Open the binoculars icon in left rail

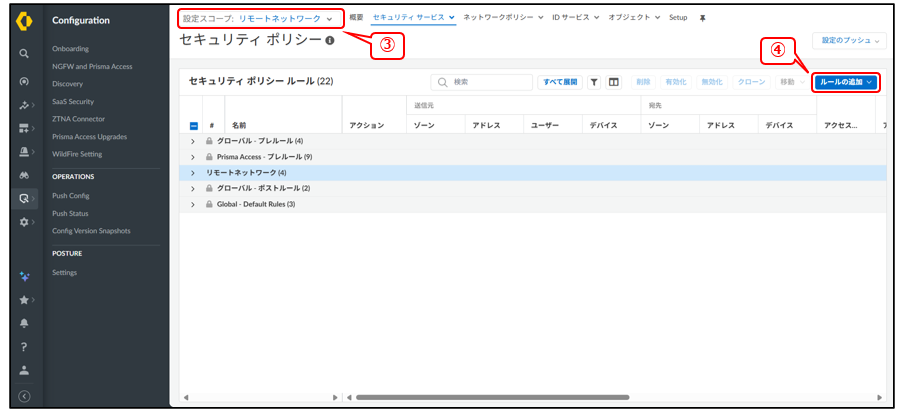24,175
